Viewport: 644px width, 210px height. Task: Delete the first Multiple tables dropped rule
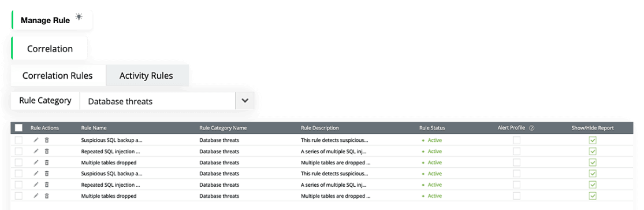click(46, 162)
